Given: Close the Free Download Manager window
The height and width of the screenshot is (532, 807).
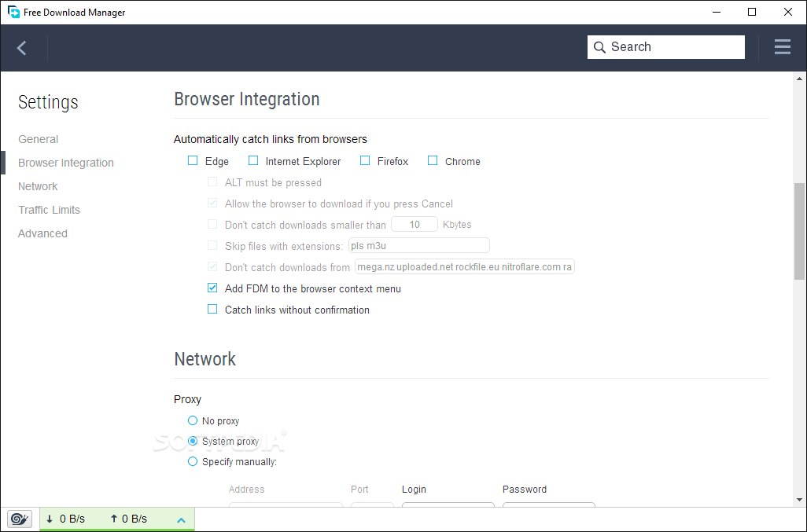Looking at the screenshot, I should pos(788,12).
